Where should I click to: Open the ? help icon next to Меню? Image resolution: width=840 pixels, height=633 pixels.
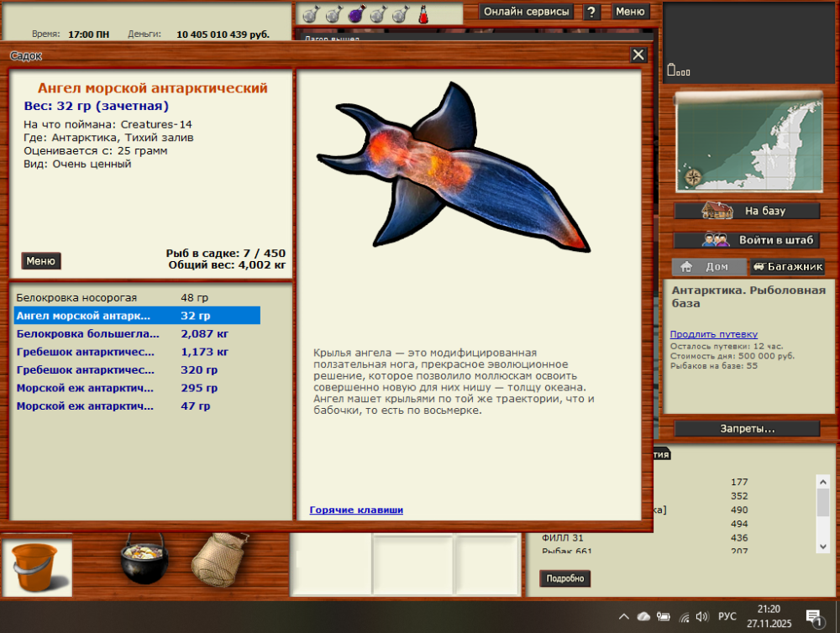(593, 11)
